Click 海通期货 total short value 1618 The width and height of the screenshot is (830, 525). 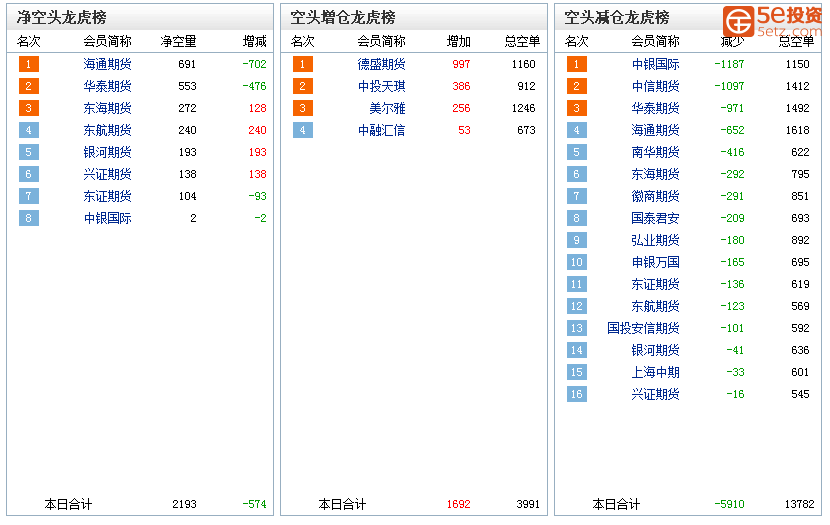pos(798,130)
